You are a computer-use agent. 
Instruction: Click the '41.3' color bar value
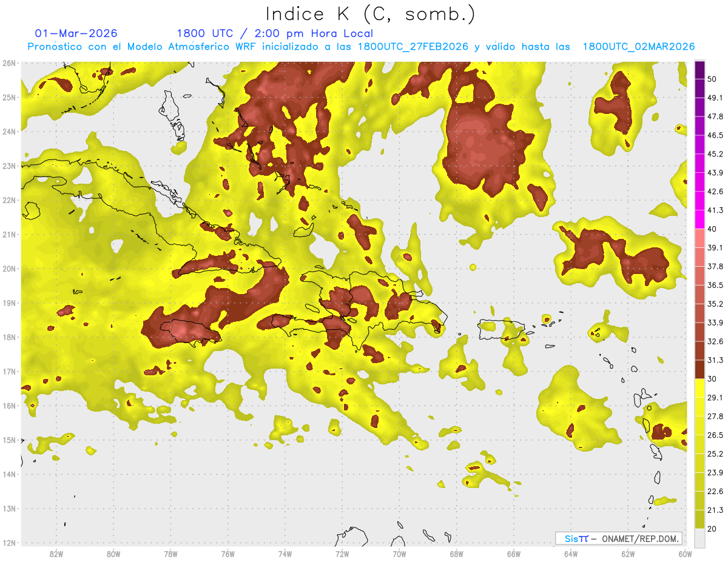715,211
